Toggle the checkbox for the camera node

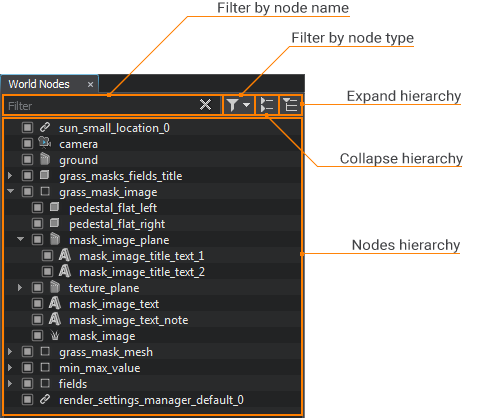click(27, 144)
